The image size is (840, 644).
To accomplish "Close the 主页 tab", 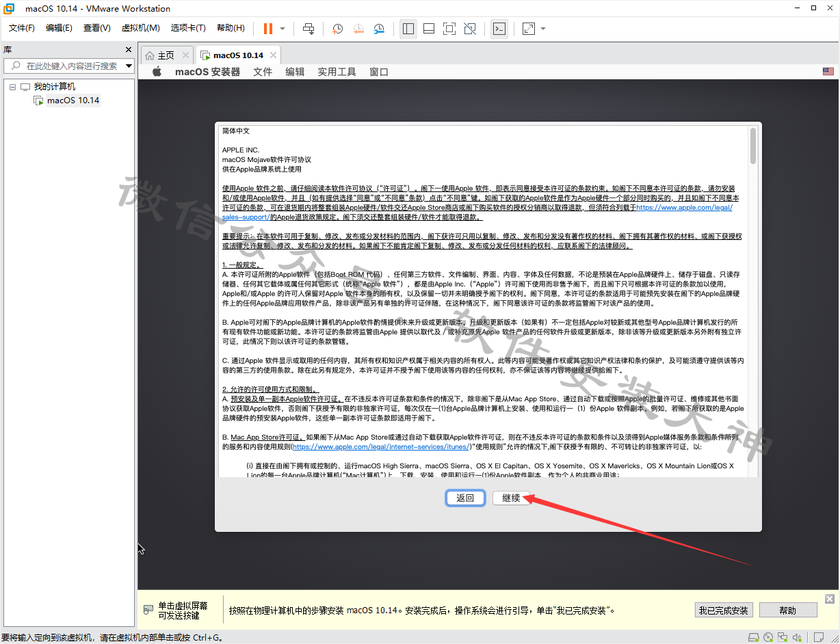I will [185, 55].
